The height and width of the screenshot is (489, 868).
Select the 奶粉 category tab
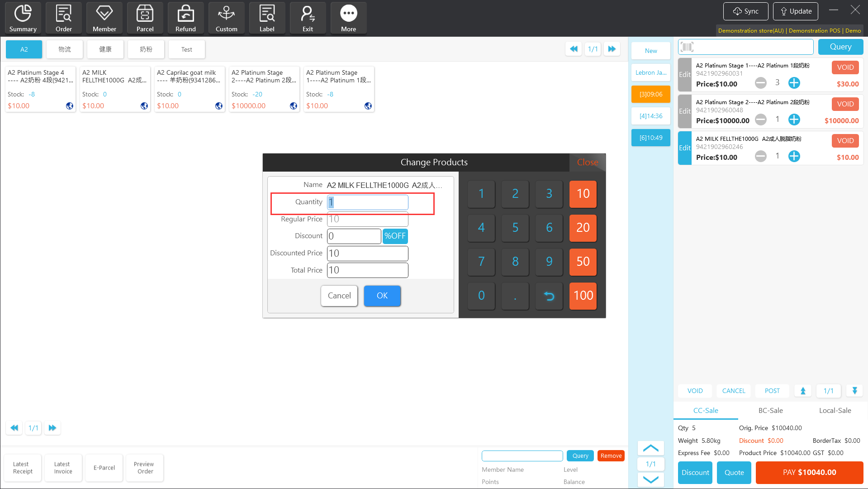click(x=146, y=49)
